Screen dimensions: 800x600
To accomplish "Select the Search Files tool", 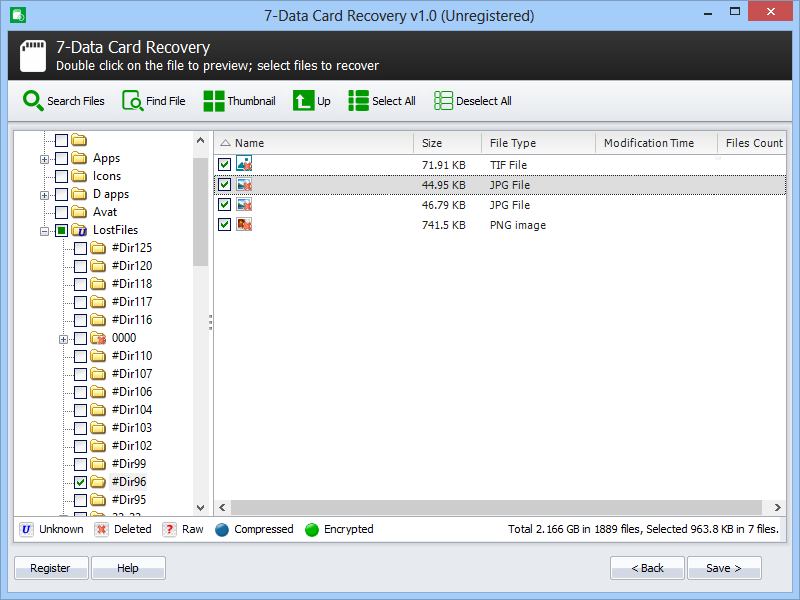I will [x=63, y=100].
